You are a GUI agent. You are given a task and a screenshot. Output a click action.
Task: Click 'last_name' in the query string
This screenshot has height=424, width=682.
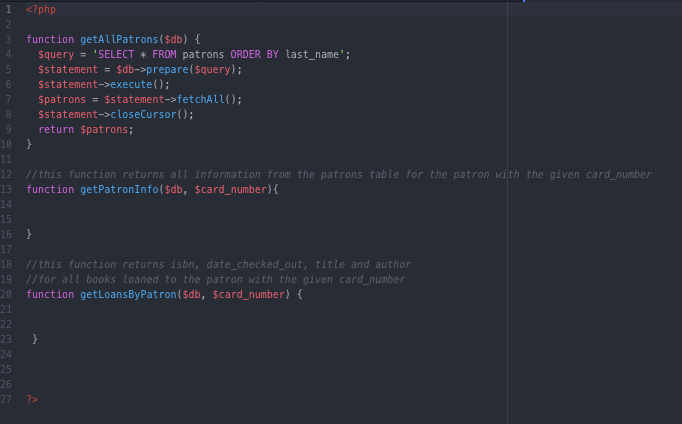coord(312,55)
